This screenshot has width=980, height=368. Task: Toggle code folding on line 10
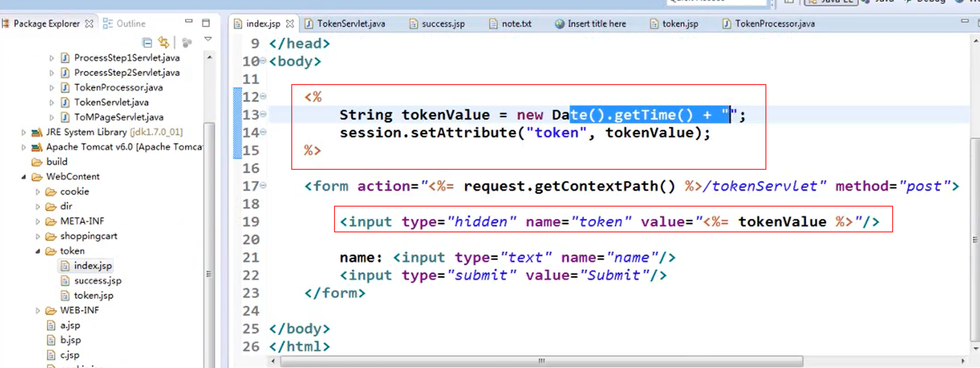click(x=263, y=61)
